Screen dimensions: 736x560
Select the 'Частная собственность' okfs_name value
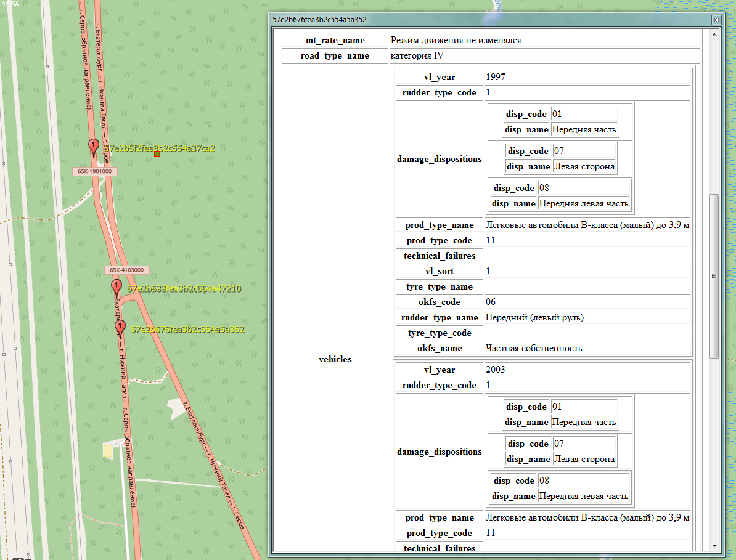click(x=534, y=348)
